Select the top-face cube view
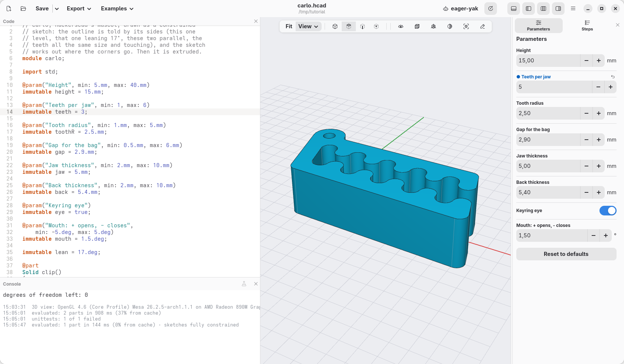This screenshot has height=364, width=624. point(349,26)
